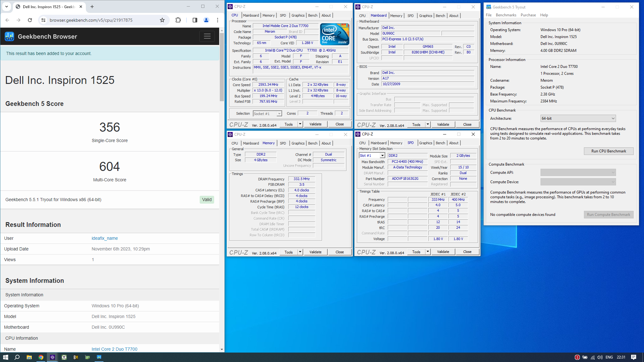The width and height of the screenshot is (644, 362).
Task: Open Tools dropdown arrow in SPD window
Action: tap(428, 252)
